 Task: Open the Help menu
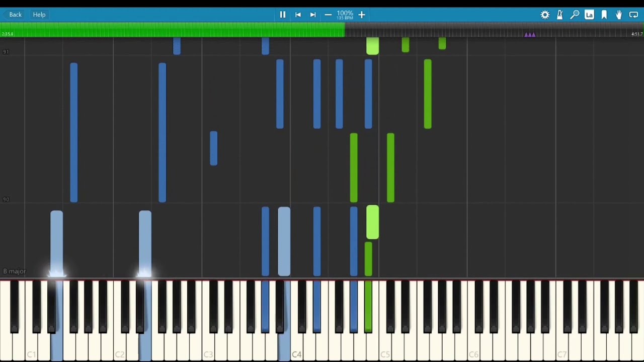click(x=39, y=15)
